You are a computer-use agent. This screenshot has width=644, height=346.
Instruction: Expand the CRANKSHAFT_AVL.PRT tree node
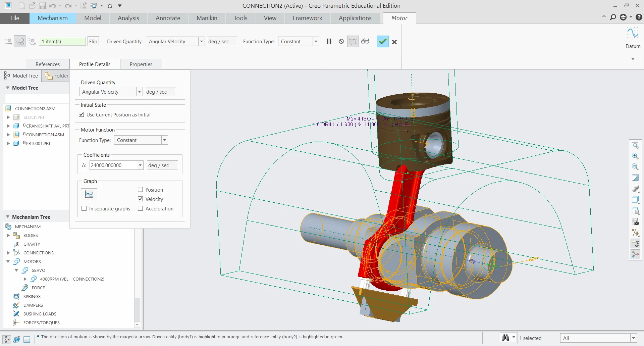(8, 126)
